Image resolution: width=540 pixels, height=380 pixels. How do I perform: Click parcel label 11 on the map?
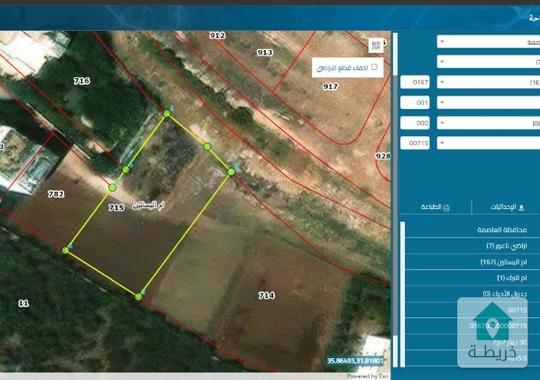[x=23, y=304]
